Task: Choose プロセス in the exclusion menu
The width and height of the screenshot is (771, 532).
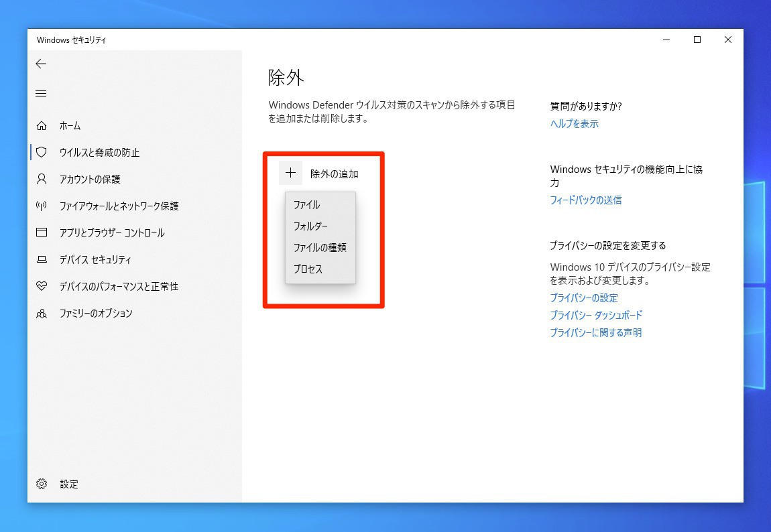Action: (x=308, y=269)
